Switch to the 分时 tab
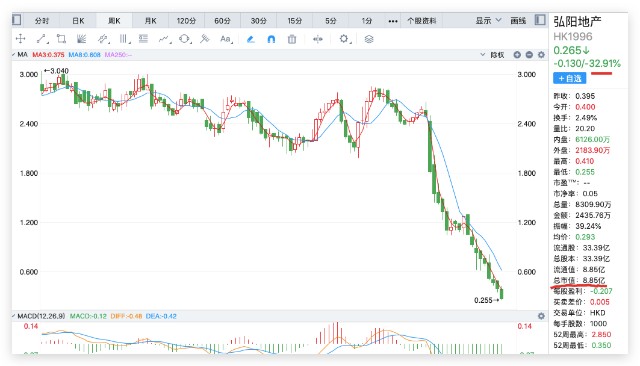 tap(42, 20)
